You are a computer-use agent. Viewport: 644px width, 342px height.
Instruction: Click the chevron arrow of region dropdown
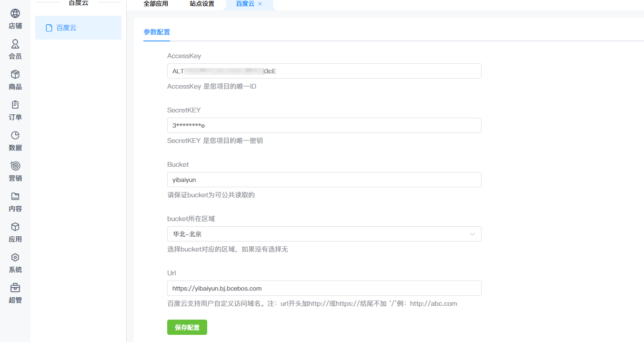coord(473,234)
